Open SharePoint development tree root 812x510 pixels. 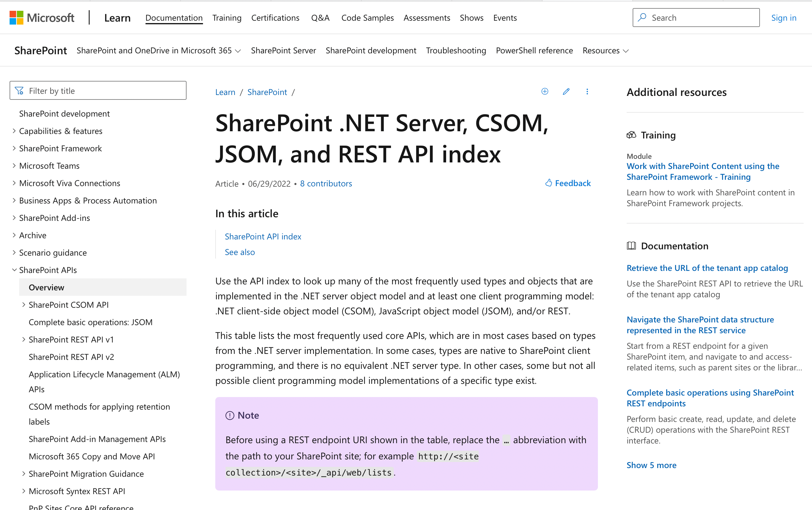(x=64, y=114)
